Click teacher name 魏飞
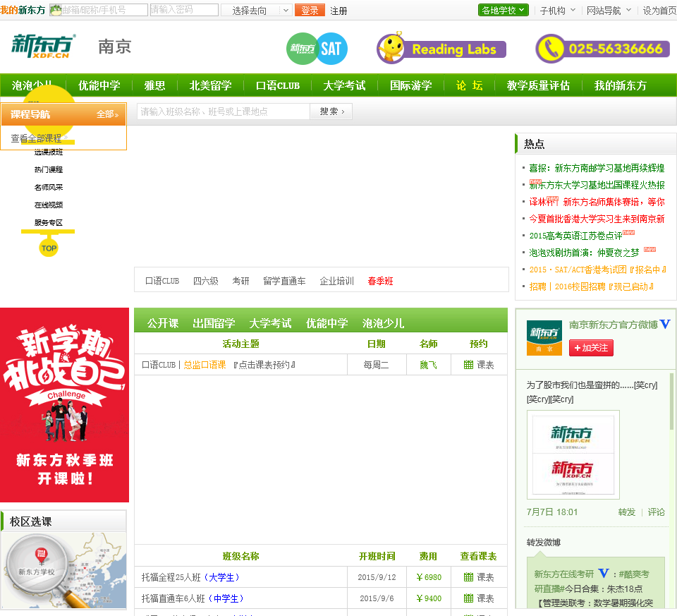Image resolution: width=677 pixels, height=616 pixels. click(x=428, y=365)
